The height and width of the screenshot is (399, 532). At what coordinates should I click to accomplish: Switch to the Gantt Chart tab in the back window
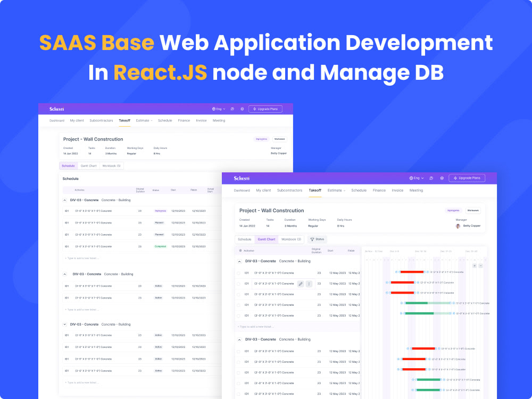[x=88, y=166]
